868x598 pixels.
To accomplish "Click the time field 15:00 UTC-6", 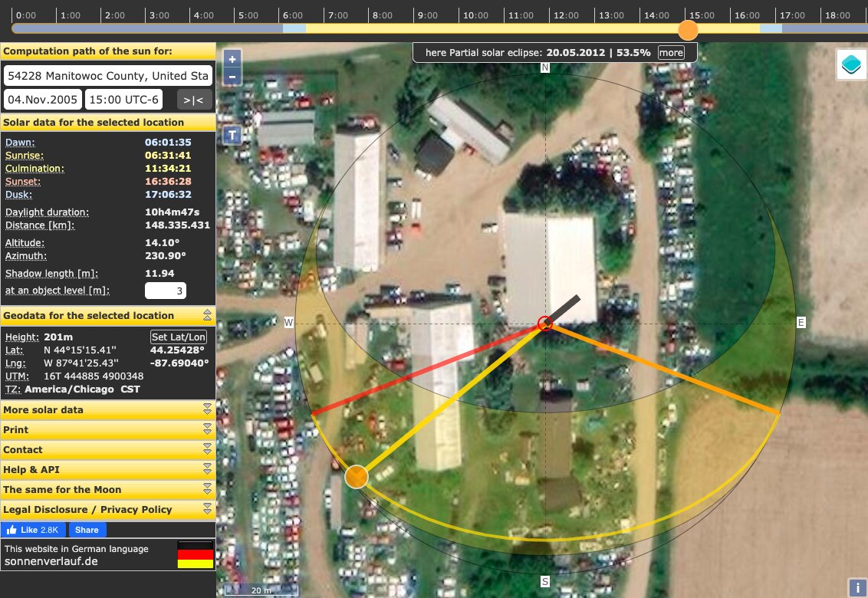I will [x=124, y=100].
